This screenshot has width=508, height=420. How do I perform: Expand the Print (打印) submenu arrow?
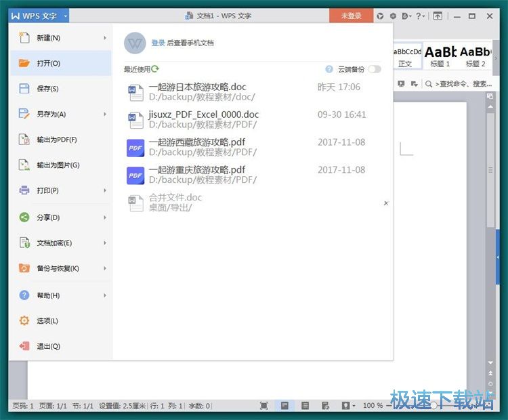[105, 190]
